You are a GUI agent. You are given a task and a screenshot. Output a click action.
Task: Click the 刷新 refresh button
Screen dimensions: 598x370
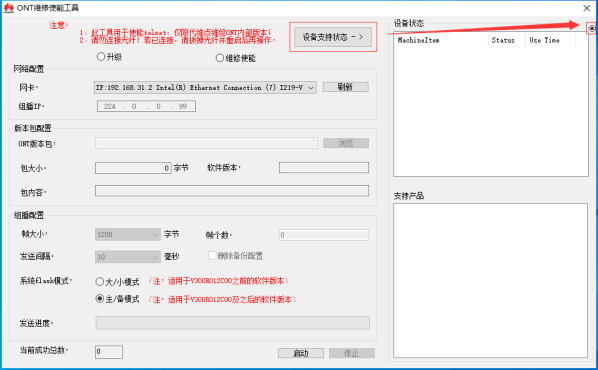click(346, 87)
